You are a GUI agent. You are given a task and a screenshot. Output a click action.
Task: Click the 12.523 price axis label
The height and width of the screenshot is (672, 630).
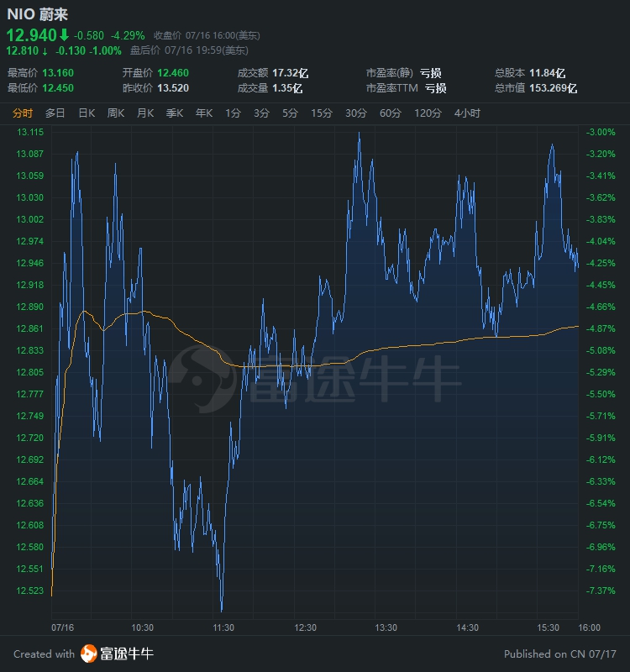pos(30,591)
